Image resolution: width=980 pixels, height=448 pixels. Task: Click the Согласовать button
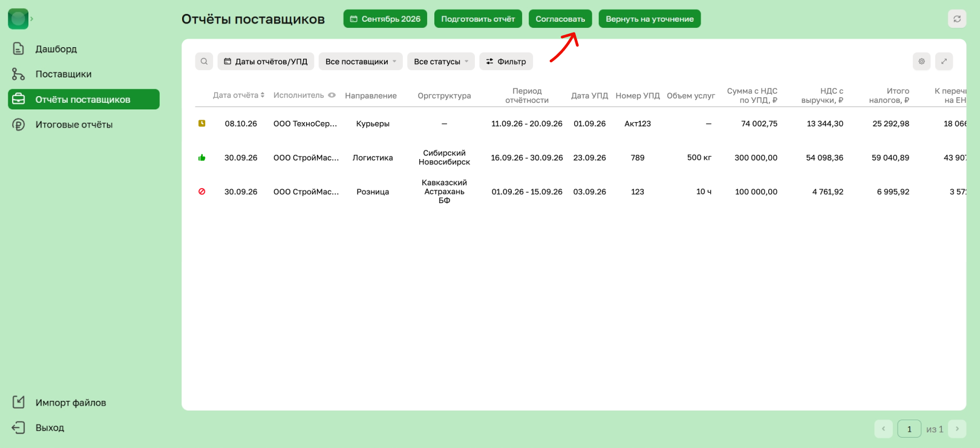560,19
